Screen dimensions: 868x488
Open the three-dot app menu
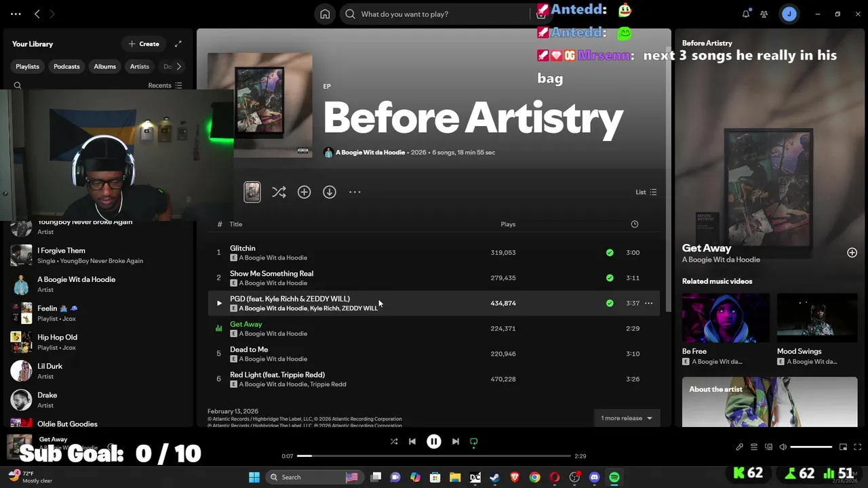click(x=16, y=14)
